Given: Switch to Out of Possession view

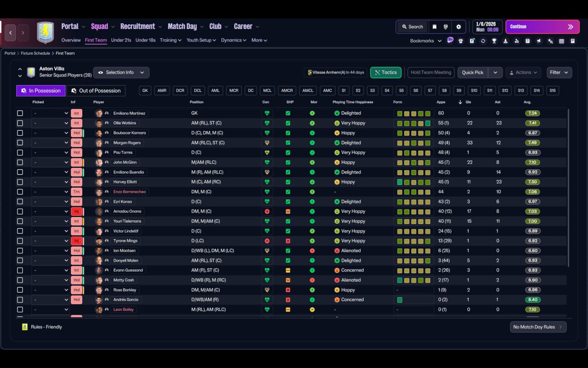Looking at the screenshot, I should (96, 91).
